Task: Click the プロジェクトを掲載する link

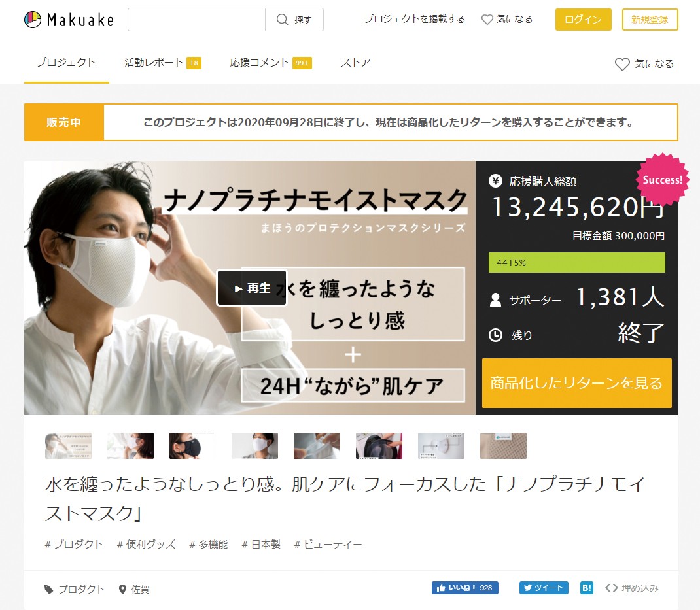Action: click(415, 20)
